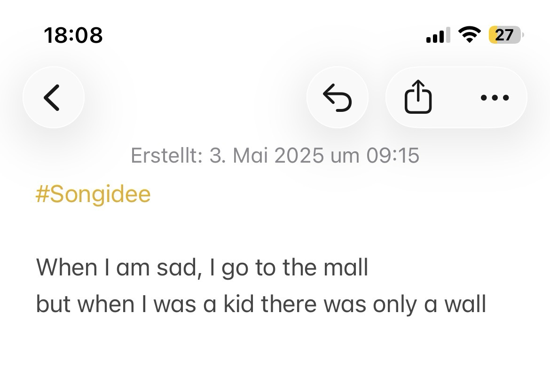
Task: Click the word 'wall' ending the second line
Action: [x=467, y=304]
